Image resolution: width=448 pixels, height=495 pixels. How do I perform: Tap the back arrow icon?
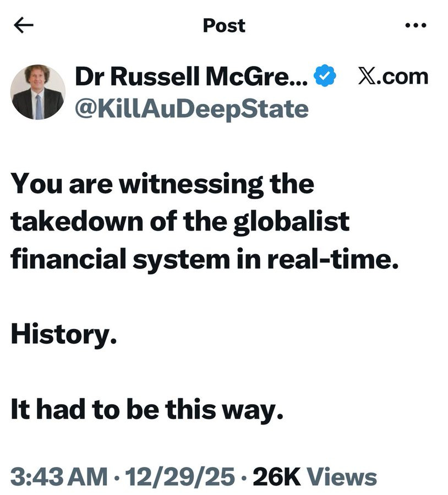pos(24,25)
